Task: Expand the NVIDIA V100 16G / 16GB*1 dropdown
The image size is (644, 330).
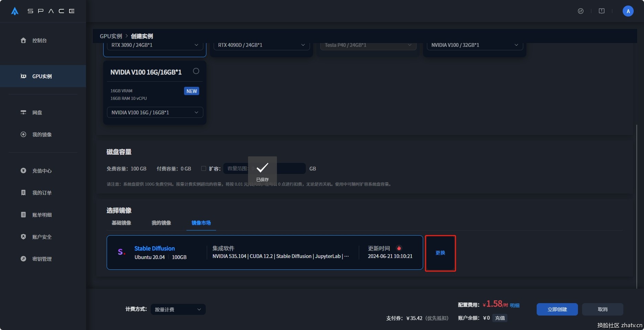Action: pos(155,113)
